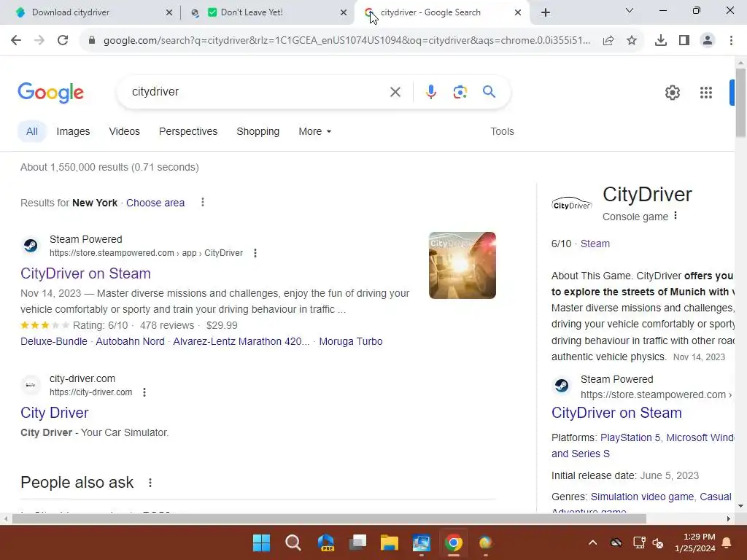Open Google quick settings gear
Viewport: 747px width, 560px height.
(x=672, y=93)
